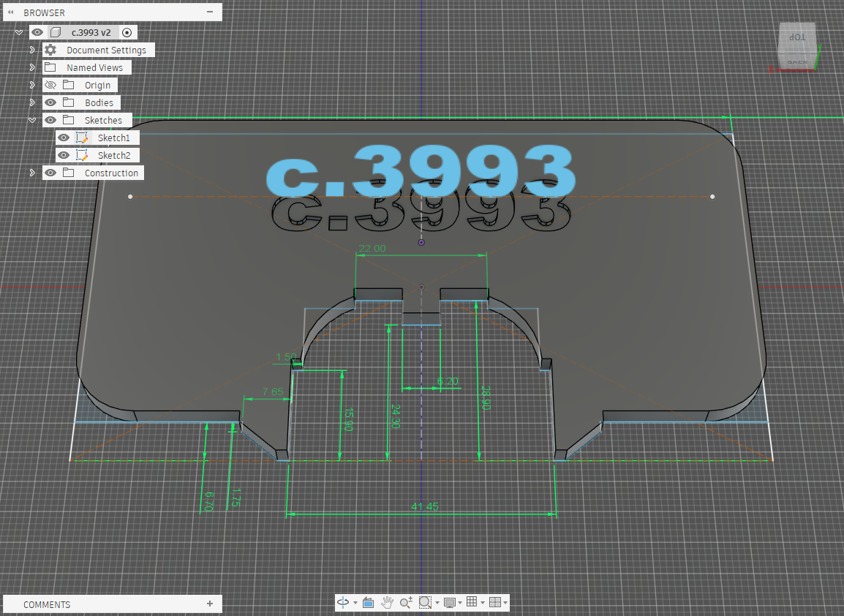Screen dimensions: 844x616
Task: Open the zoom options dropdown arrow
Action: tap(437, 603)
